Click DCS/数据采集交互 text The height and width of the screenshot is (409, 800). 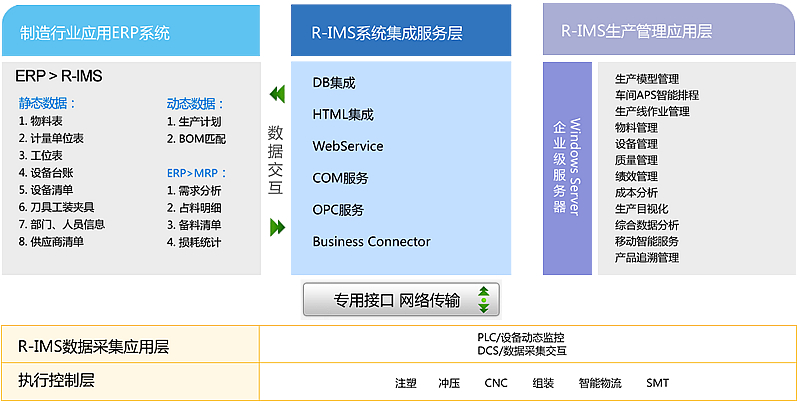[522, 351]
